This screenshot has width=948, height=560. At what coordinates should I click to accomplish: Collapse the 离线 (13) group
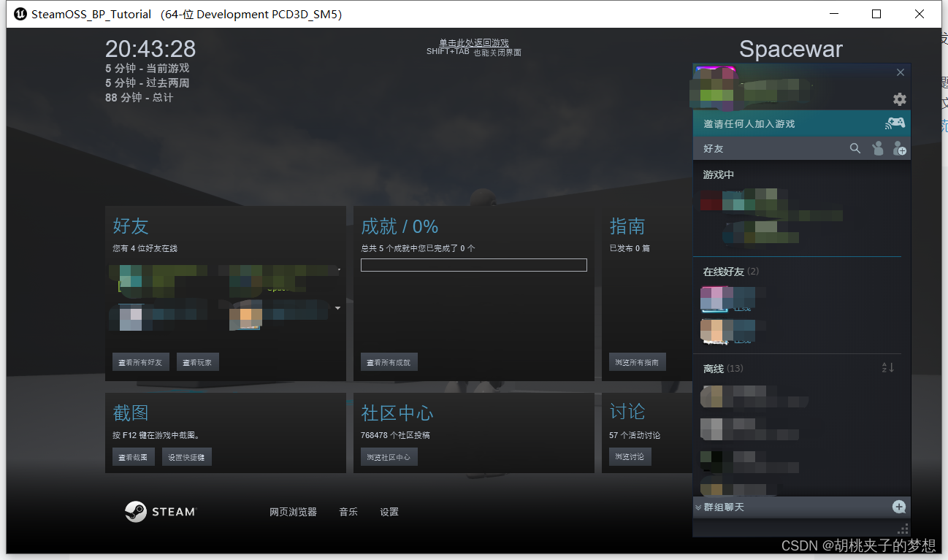coord(723,369)
